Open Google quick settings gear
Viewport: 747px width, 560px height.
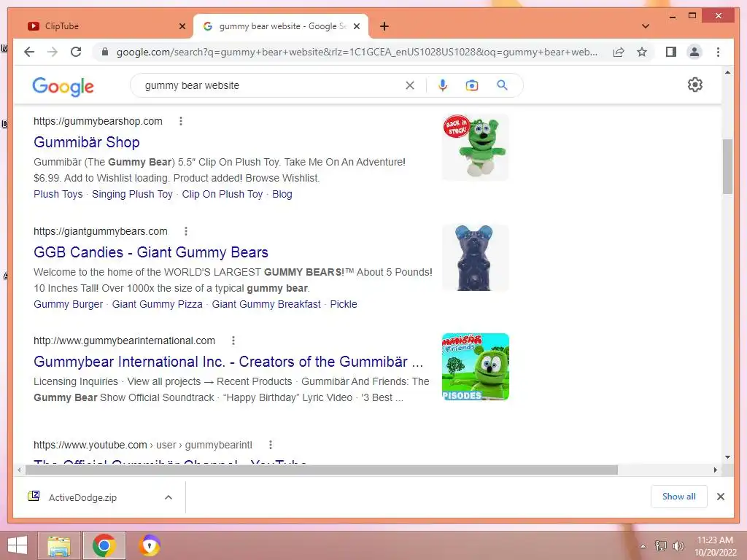694,85
